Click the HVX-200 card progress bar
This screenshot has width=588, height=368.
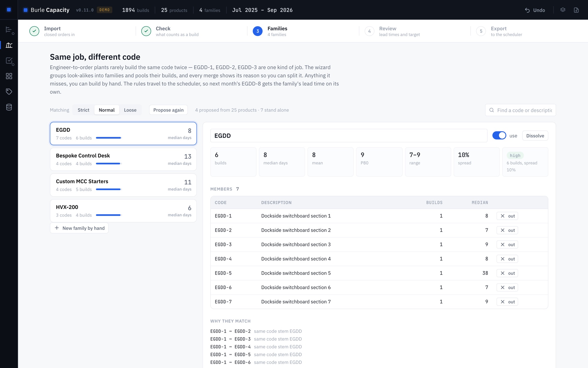(109, 215)
